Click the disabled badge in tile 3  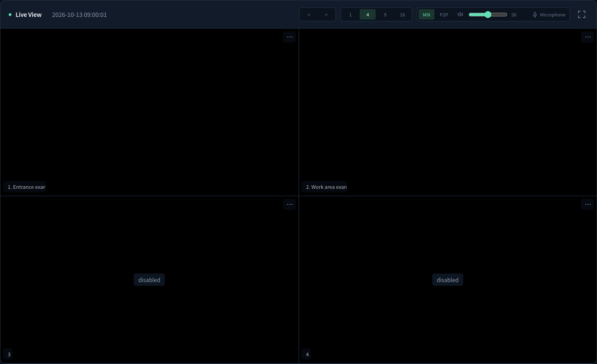149,280
